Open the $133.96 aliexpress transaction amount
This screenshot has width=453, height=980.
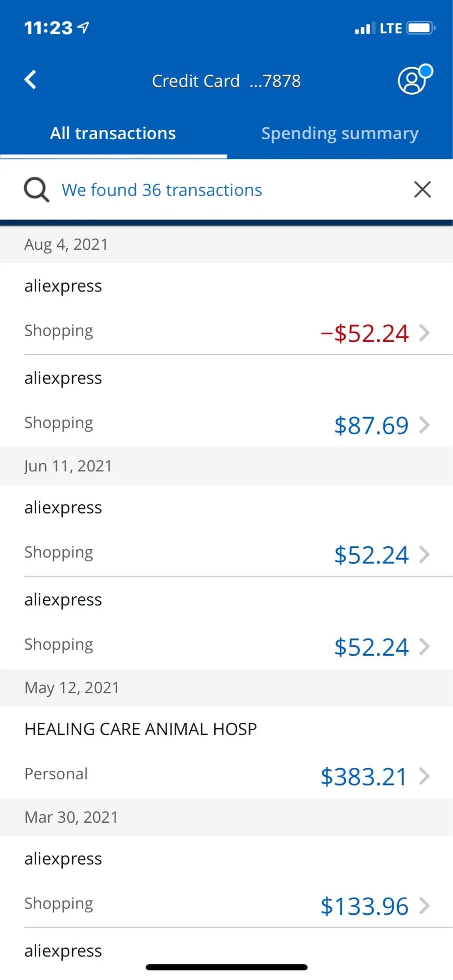tap(364, 906)
